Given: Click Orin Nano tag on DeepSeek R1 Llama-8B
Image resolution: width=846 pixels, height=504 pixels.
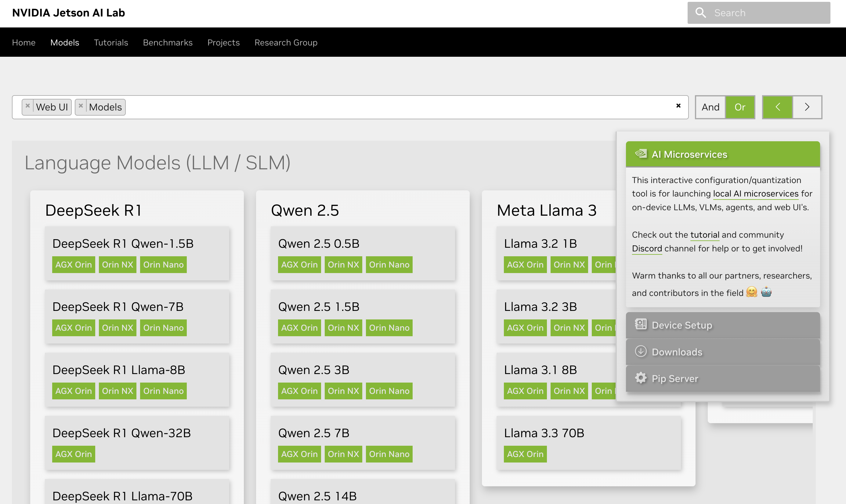Looking at the screenshot, I should 163,391.
